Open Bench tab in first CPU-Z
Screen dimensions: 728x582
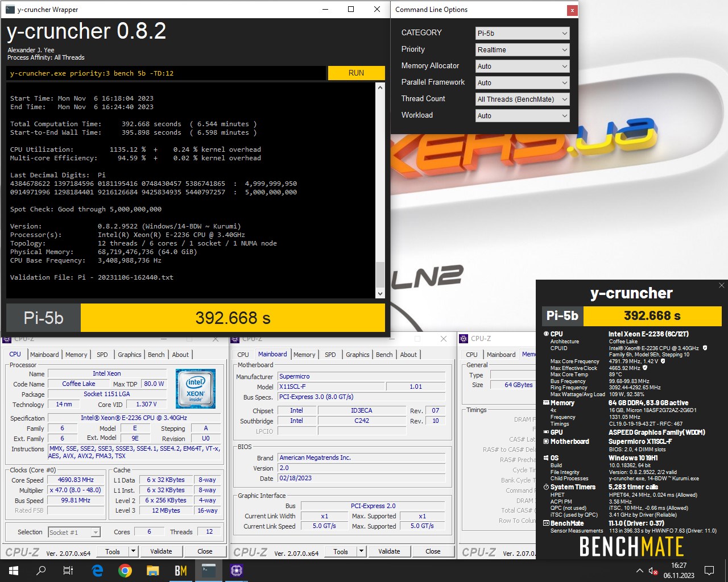tap(156, 355)
